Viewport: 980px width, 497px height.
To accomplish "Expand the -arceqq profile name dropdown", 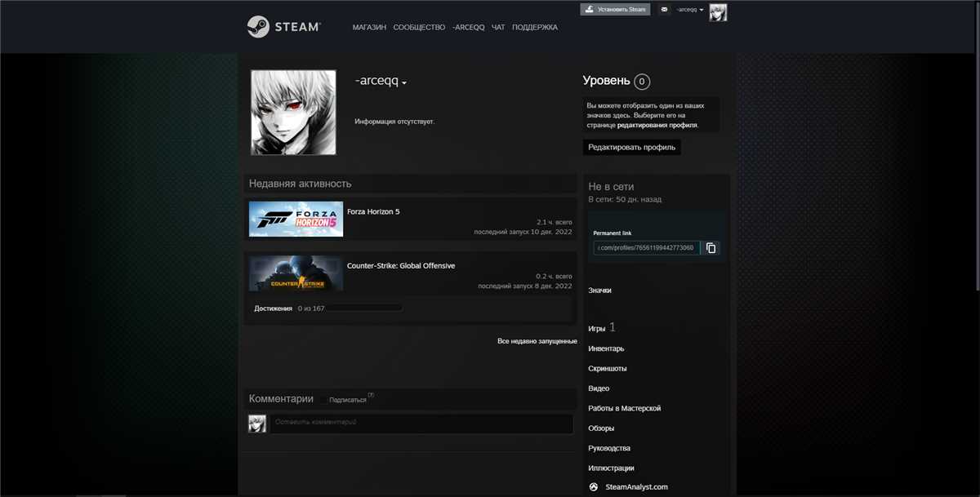I will tap(404, 82).
